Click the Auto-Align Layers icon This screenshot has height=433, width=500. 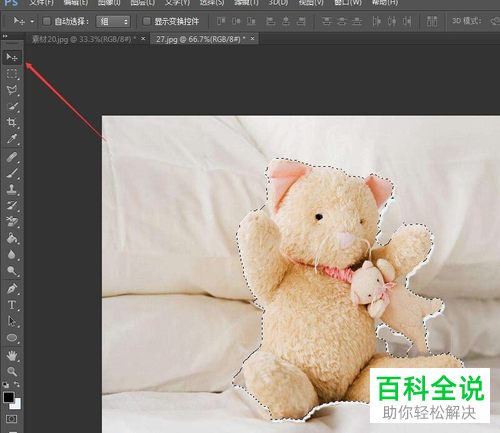coord(432,21)
